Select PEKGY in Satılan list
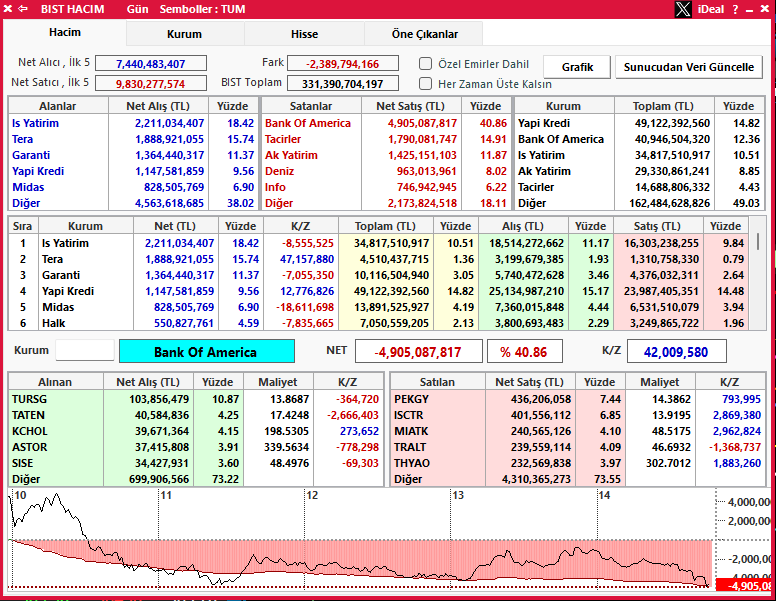This screenshot has height=601, width=776. (x=411, y=399)
